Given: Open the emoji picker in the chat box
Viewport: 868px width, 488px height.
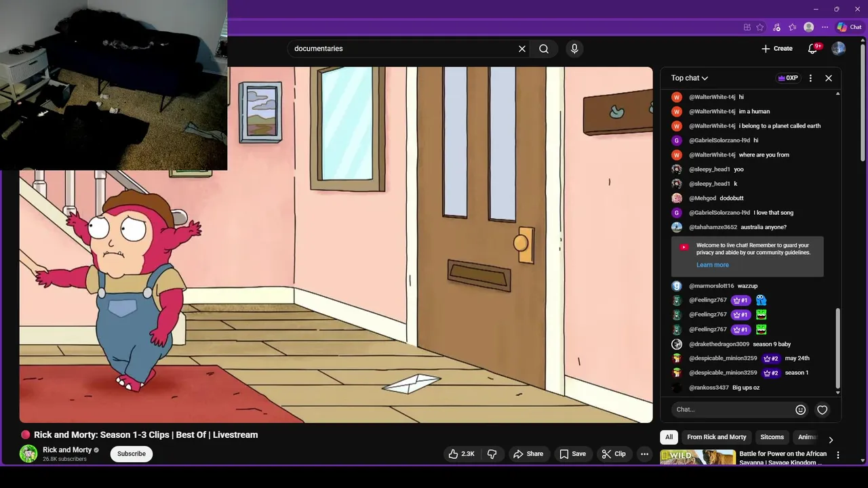Looking at the screenshot, I should coord(800,409).
